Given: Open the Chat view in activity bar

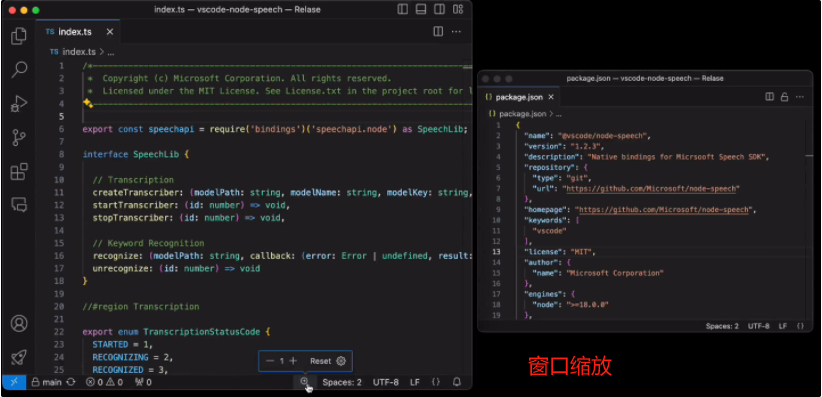Looking at the screenshot, I should tap(19, 205).
